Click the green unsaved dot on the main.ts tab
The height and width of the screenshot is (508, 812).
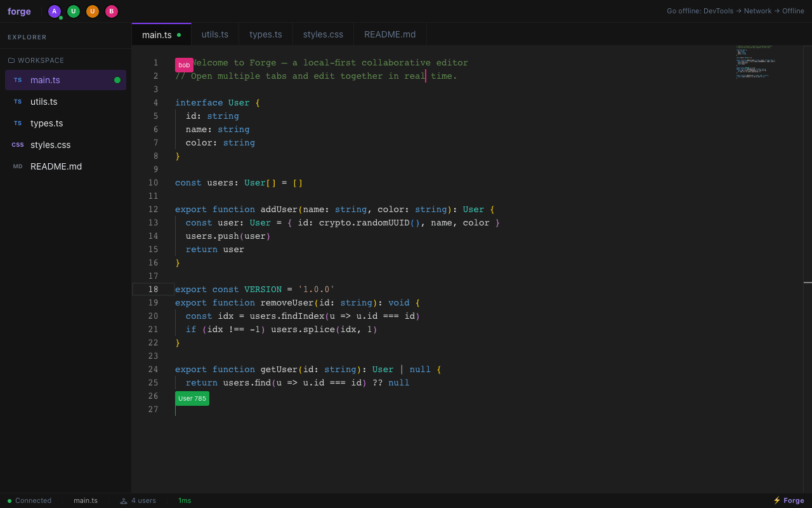179,35
